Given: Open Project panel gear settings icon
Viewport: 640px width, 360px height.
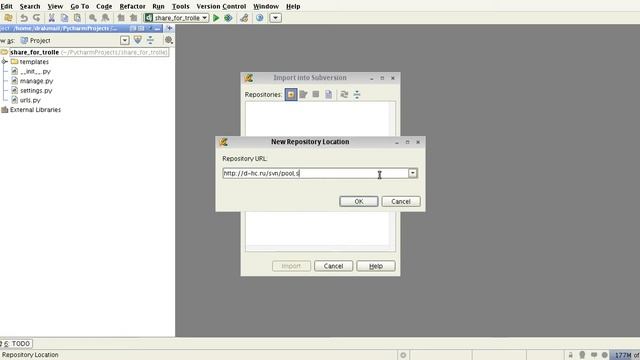Looking at the screenshot, I should coord(168,40).
